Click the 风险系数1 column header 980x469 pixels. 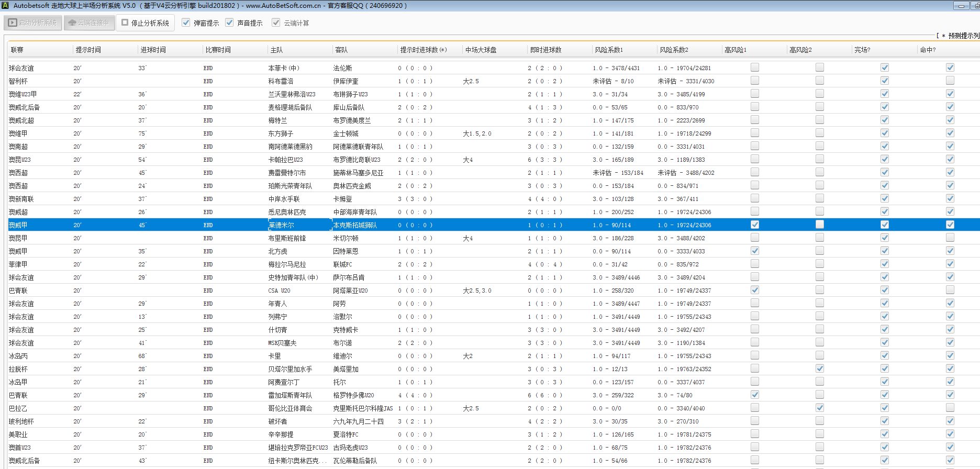tap(608, 50)
